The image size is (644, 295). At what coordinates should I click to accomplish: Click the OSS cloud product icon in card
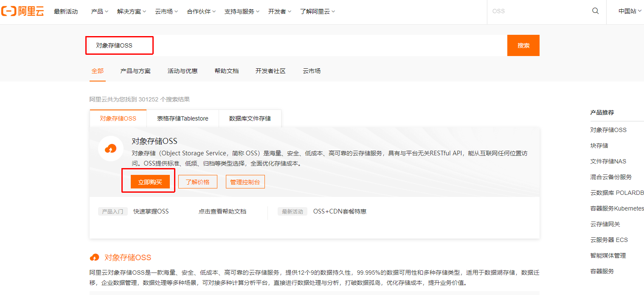point(110,149)
